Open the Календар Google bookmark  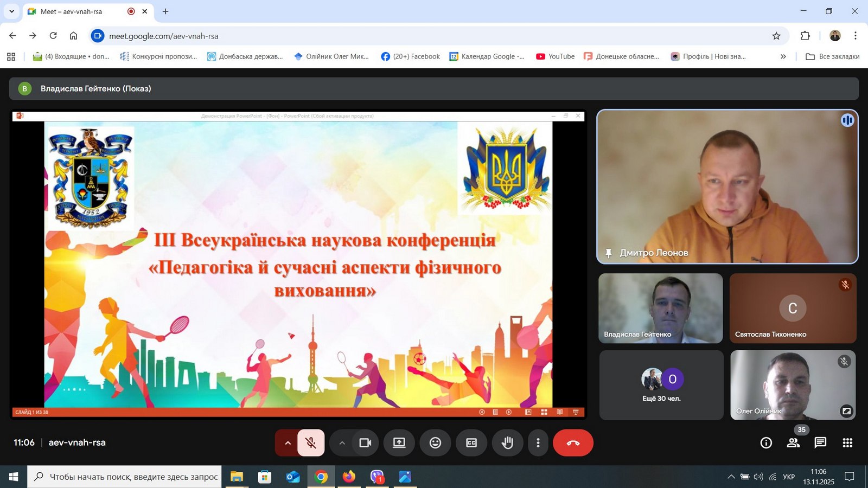point(487,56)
